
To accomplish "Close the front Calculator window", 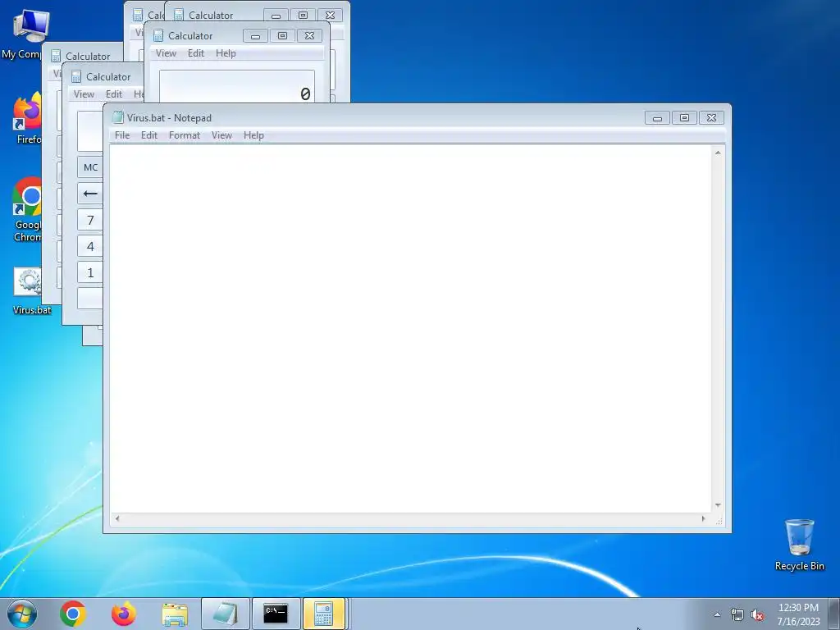I will click(x=309, y=36).
